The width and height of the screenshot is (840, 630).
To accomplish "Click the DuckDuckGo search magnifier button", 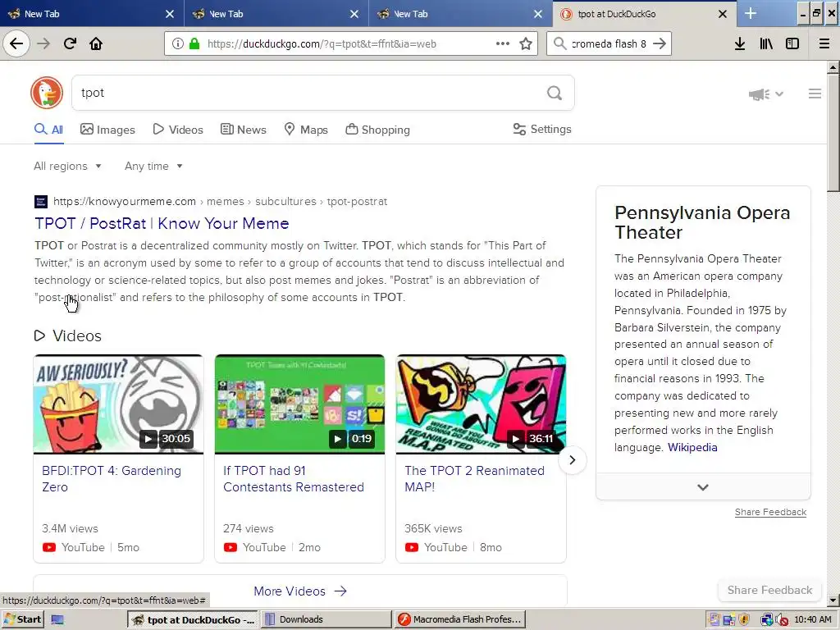I will pos(555,93).
